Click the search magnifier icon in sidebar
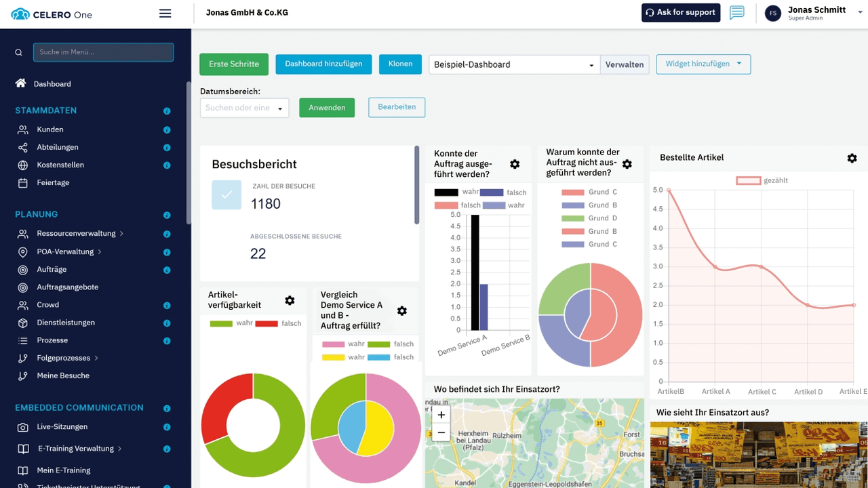The height and width of the screenshot is (488, 868). point(18,52)
